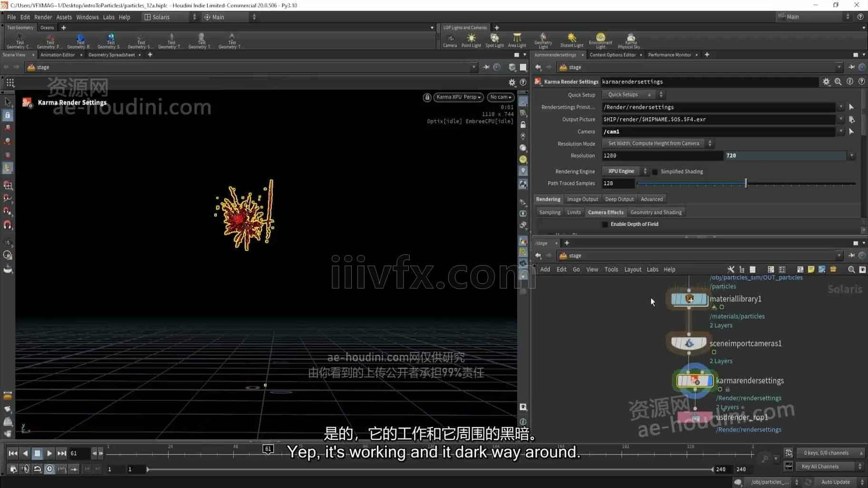The image size is (868, 488).
Task: Jump to first frame in playbar
Action: tap(13, 453)
